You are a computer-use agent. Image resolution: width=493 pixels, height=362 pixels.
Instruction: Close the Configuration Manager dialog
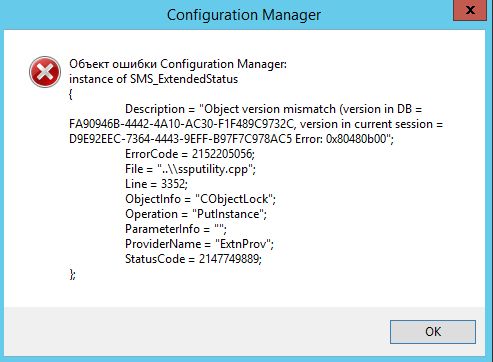(x=470, y=10)
